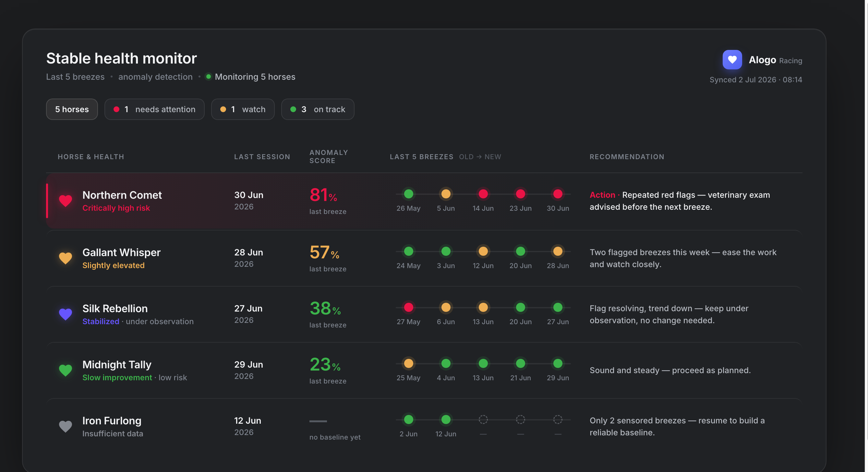868x472 pixels.
Task: Filter by '1 watch' chip
Action: tap(243, 109)
